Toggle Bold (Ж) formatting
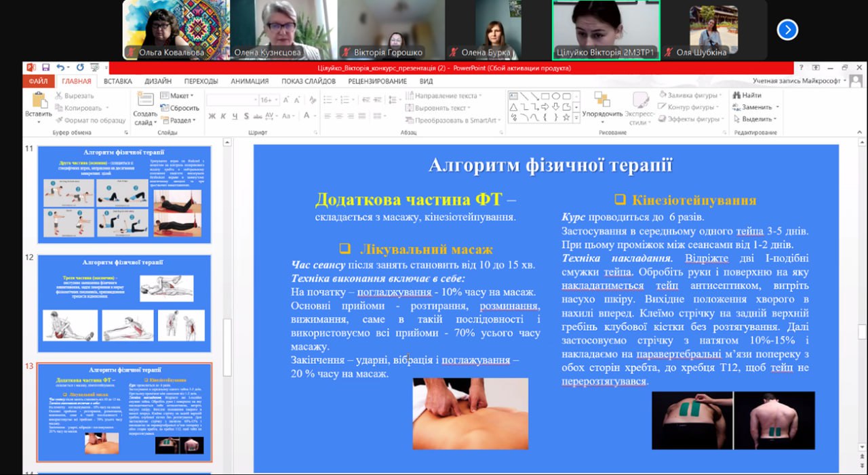This screenshot has height=475, width=868. point(212,117)
